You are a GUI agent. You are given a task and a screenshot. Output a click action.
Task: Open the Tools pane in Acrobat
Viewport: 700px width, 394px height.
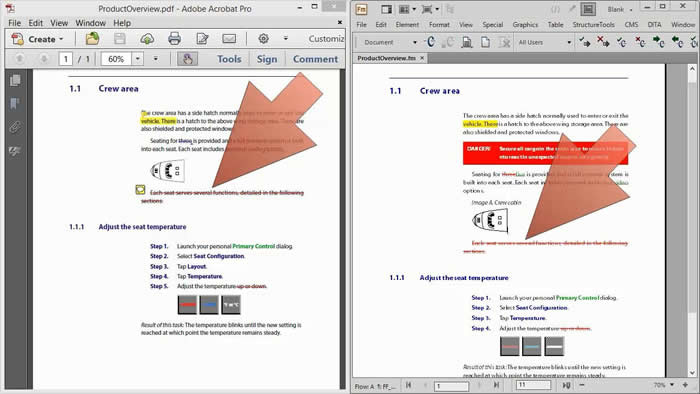(229, 59)
